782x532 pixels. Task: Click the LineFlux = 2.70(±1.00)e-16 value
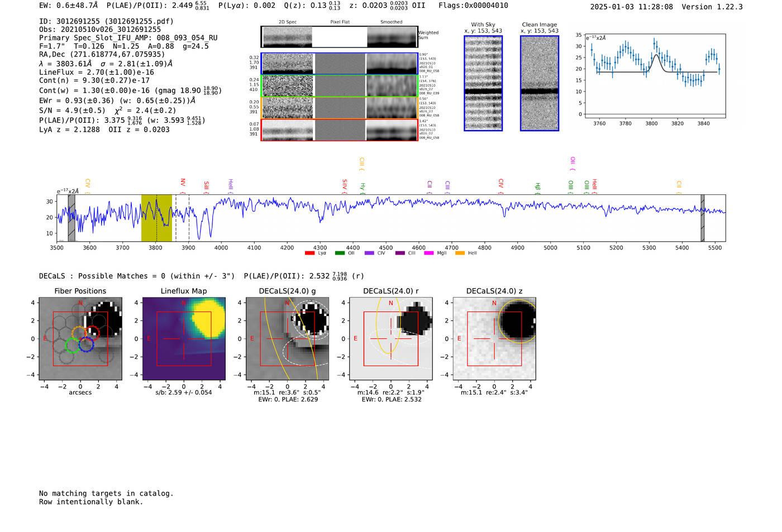97,72
